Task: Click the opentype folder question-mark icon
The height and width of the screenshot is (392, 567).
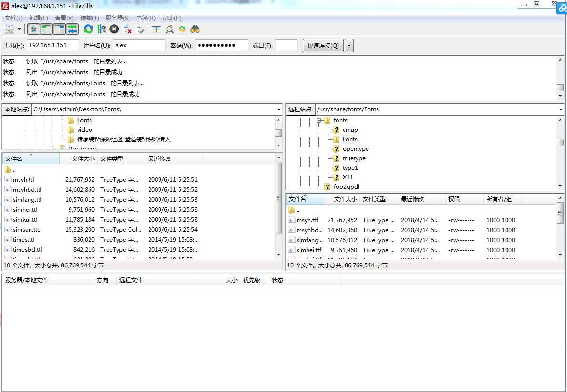Action: pos(336,149)
